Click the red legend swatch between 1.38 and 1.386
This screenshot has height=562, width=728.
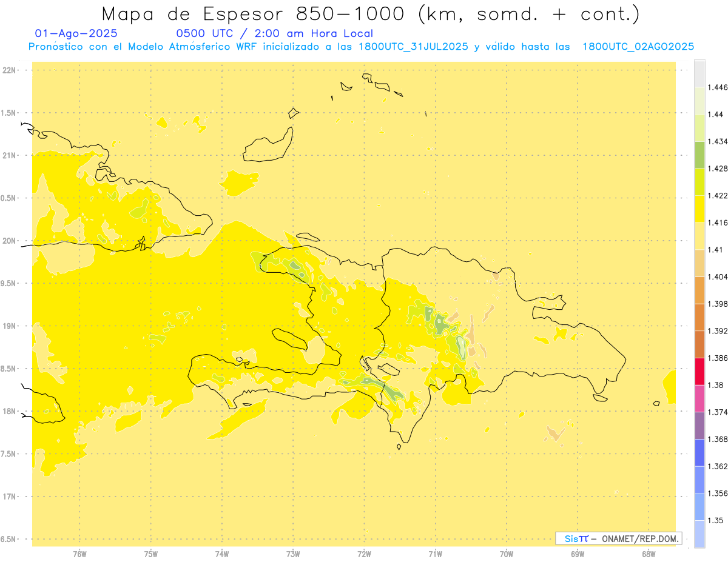[x=699, y=371]
